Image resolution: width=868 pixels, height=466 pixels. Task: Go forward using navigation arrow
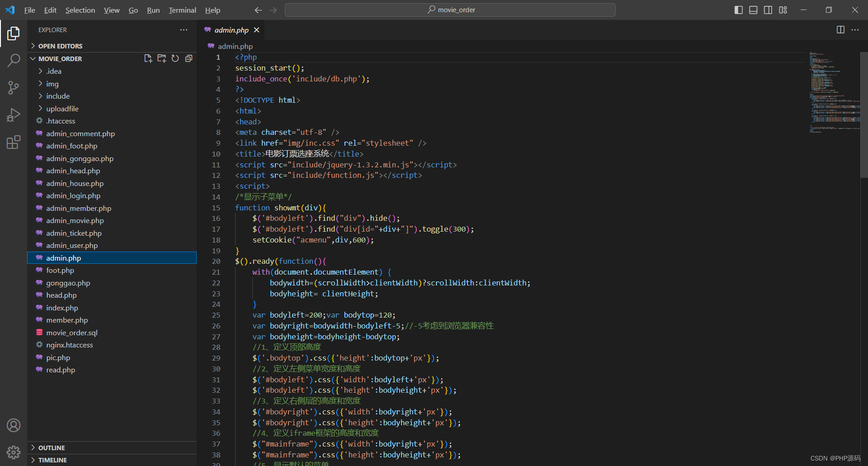tap(273, 10)
